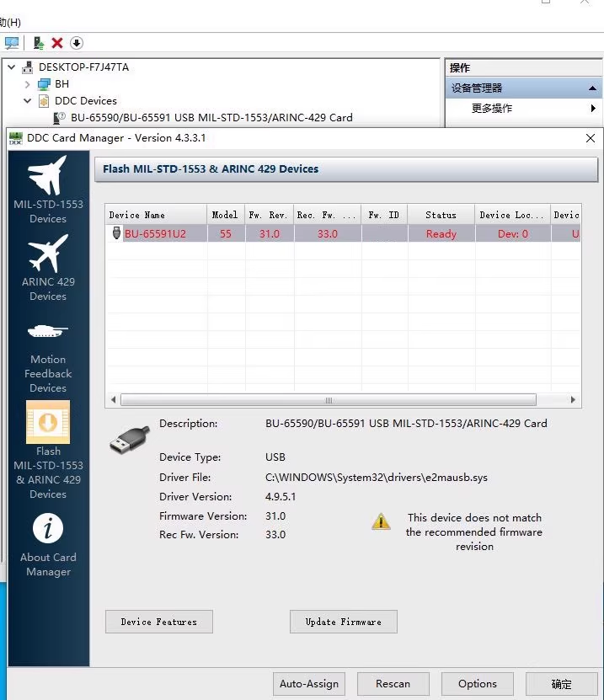Click 33.0 recommended firmware cell in table
This screenshot has height=700, width=604.
[x=327, y=233]
